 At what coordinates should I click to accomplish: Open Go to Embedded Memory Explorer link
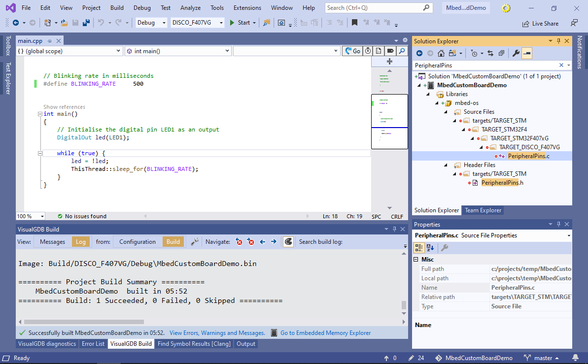pos(325,333)
